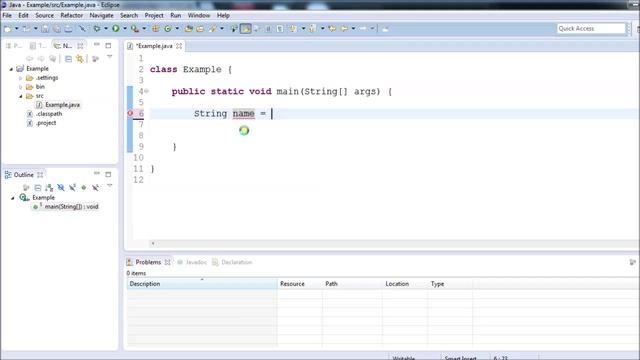Select the Example.java editor tab

point(154,46)
